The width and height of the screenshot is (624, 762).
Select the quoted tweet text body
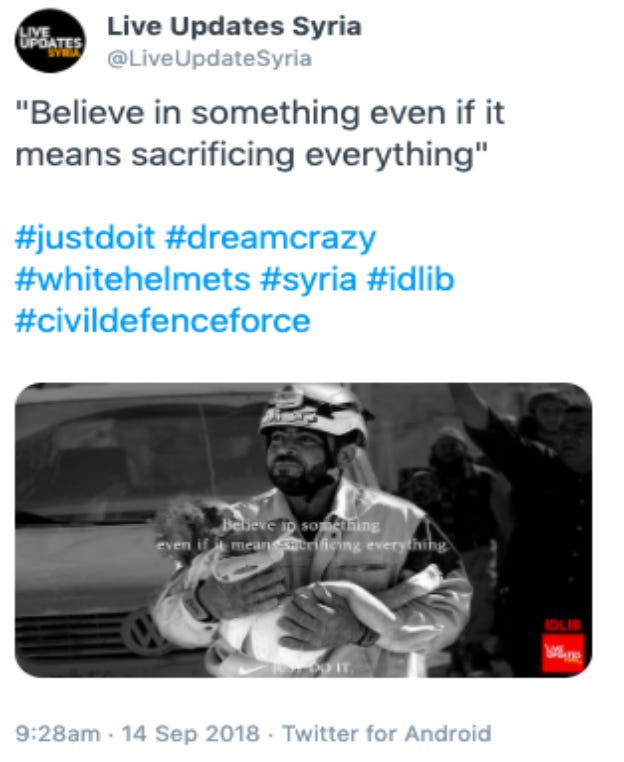point(260,133)
